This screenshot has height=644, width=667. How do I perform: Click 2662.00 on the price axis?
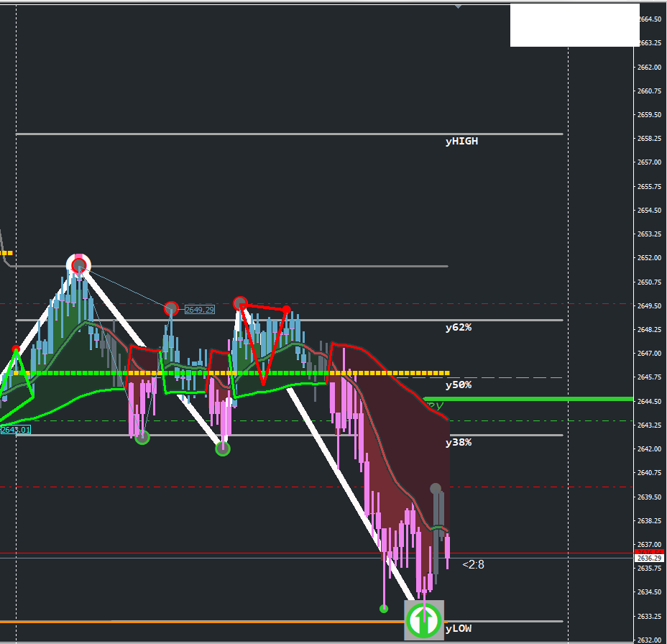[x=650, y=68]
